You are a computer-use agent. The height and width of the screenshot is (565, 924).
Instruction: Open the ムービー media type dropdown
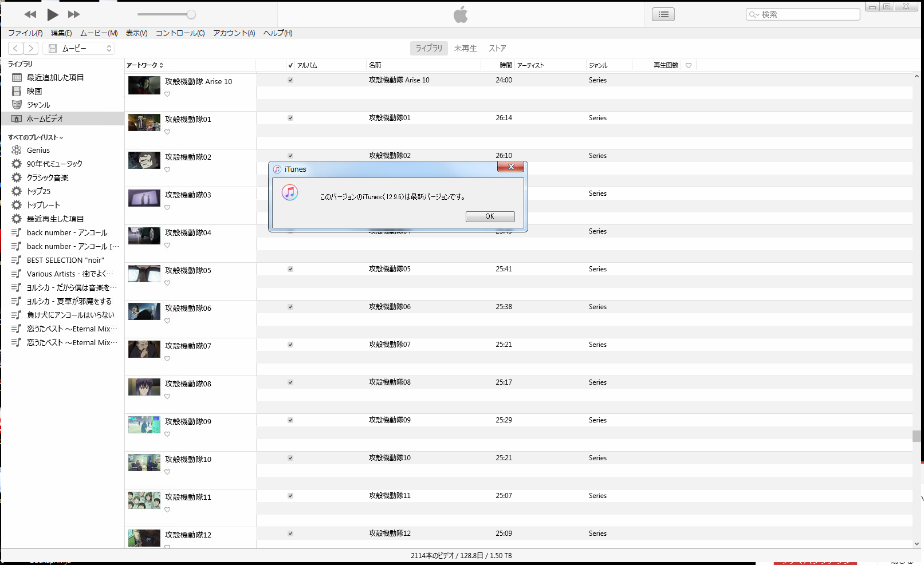tap(78, 49)
